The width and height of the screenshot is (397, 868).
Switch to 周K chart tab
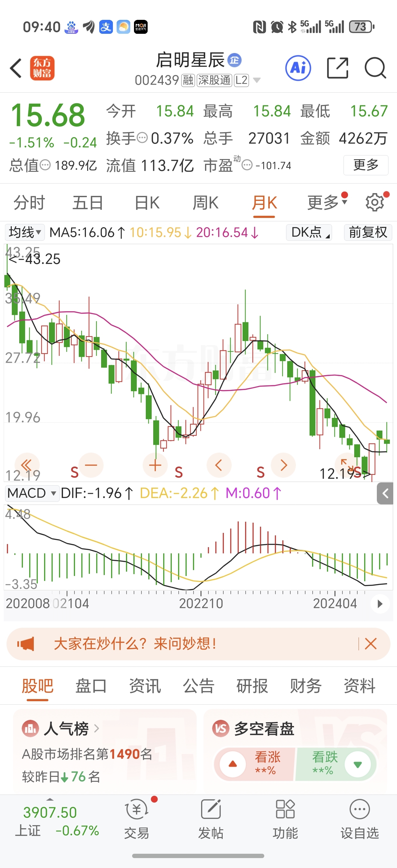coord(205,203)
